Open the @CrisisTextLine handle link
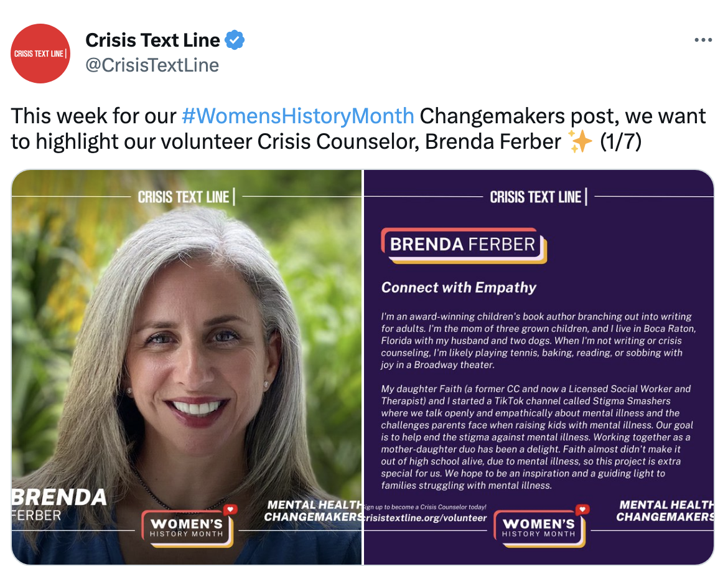Image resolution: width=728 pixels, height=579 pixels. [x=152, y=65]
